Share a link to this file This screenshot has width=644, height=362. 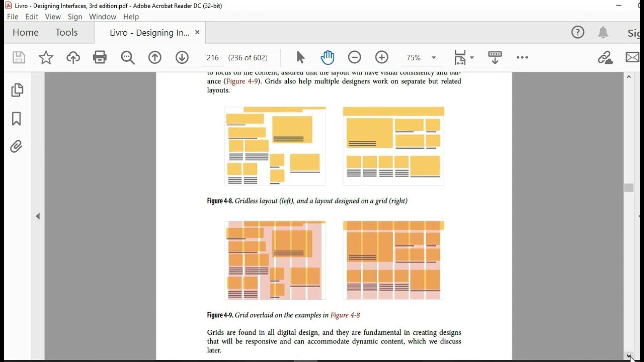pyautogui.click(x=605, y=57)
